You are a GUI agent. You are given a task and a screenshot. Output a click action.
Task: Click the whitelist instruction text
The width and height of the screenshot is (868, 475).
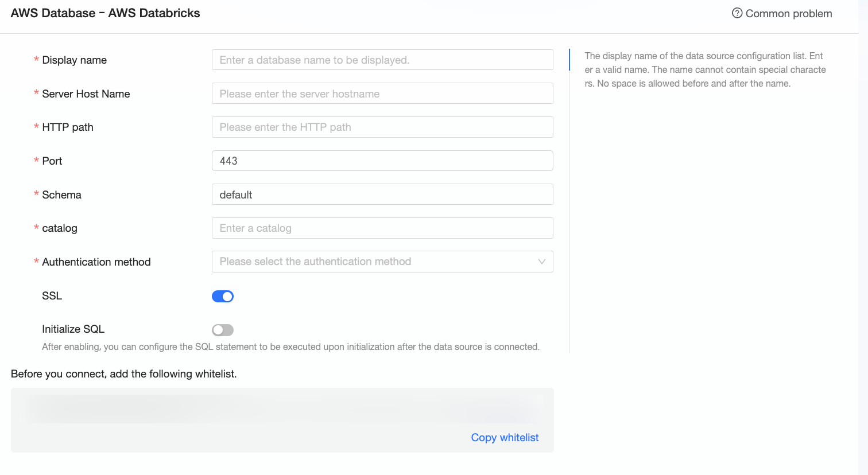click(x=124, y=374)
